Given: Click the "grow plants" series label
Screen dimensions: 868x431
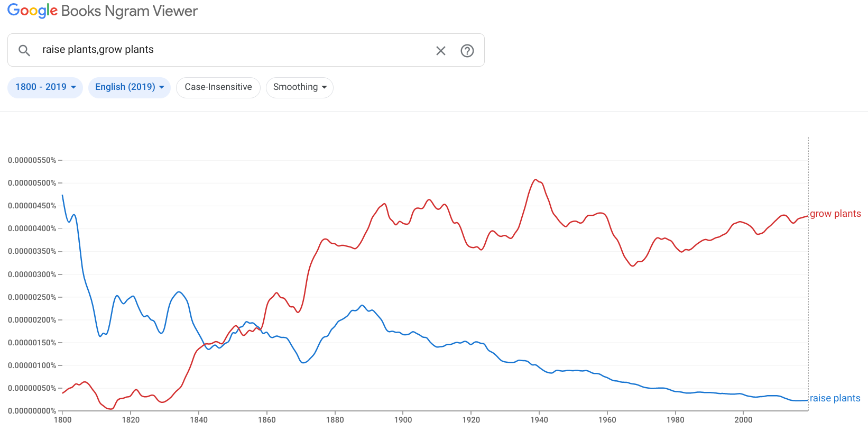Looking at the screenshot, I should point(835,214).
